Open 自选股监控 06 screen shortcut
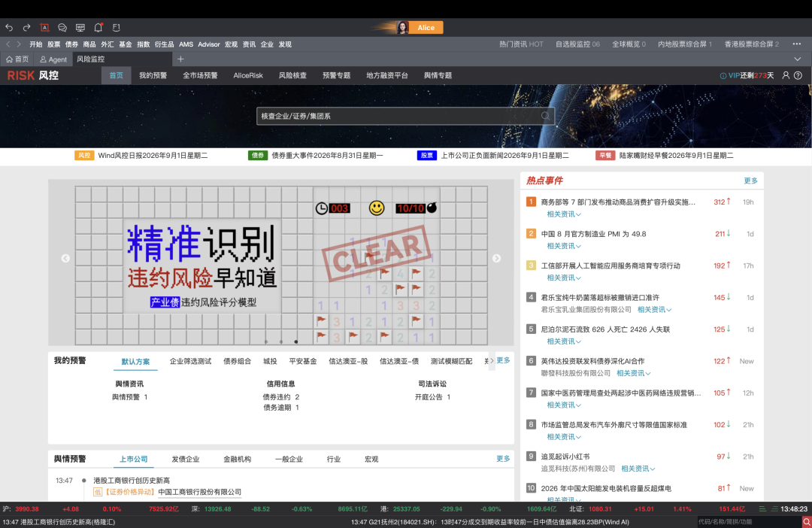Viewport: 812px width, 528px height. (577, 44)
